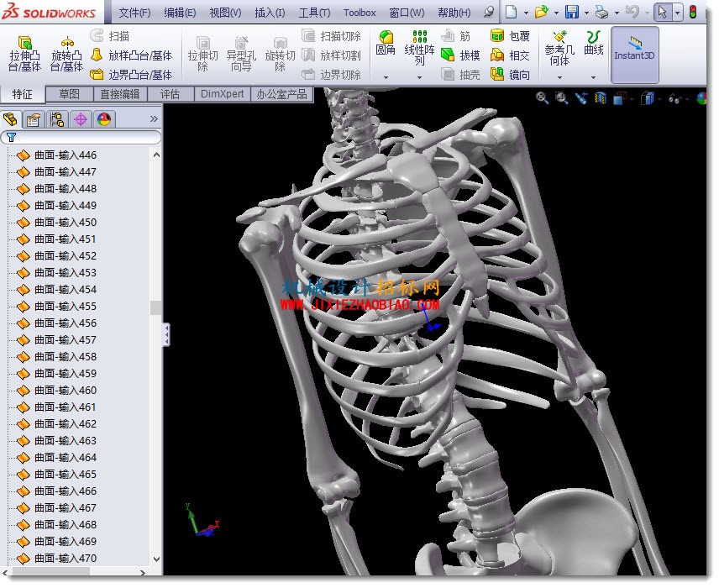The height and width of the screenshot is (588, 719).
Task: Select the Swept Boss (扫描) tool
Action: (x=110, y=36)
